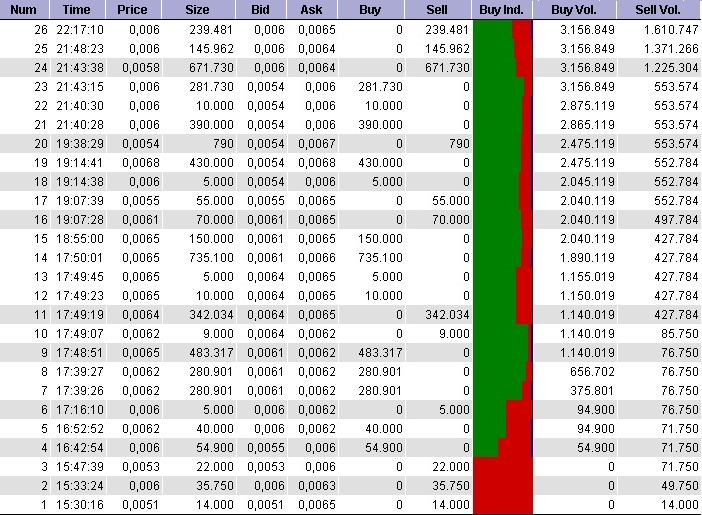Sort by the Ask column header

312,9
